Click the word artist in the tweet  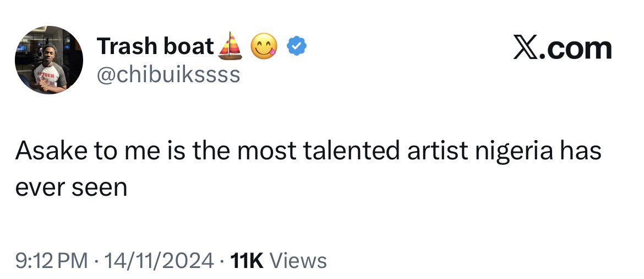pos(438,151)
